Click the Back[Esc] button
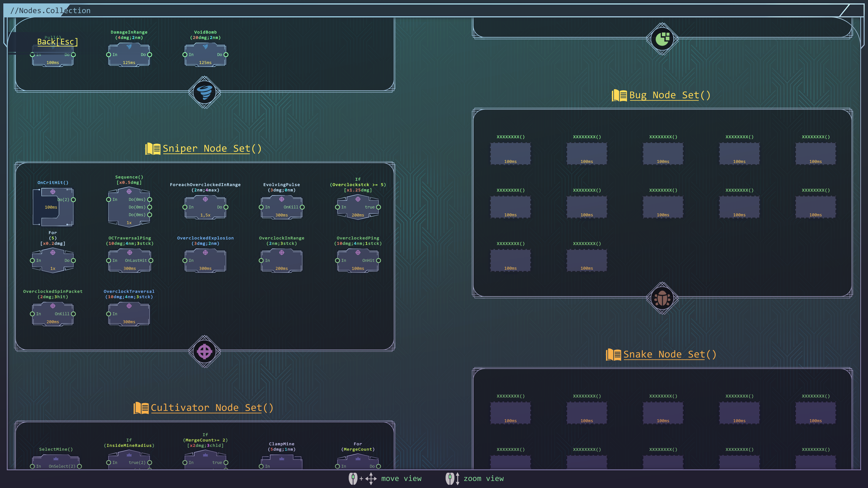 click(x=58, y=42)
